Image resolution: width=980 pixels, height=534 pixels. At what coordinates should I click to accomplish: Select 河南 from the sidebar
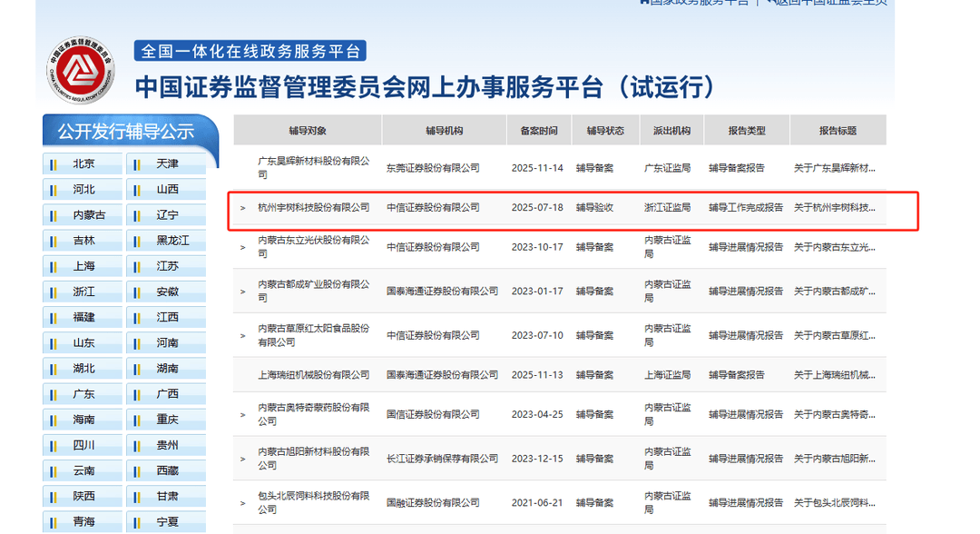(x=167, y=343)
